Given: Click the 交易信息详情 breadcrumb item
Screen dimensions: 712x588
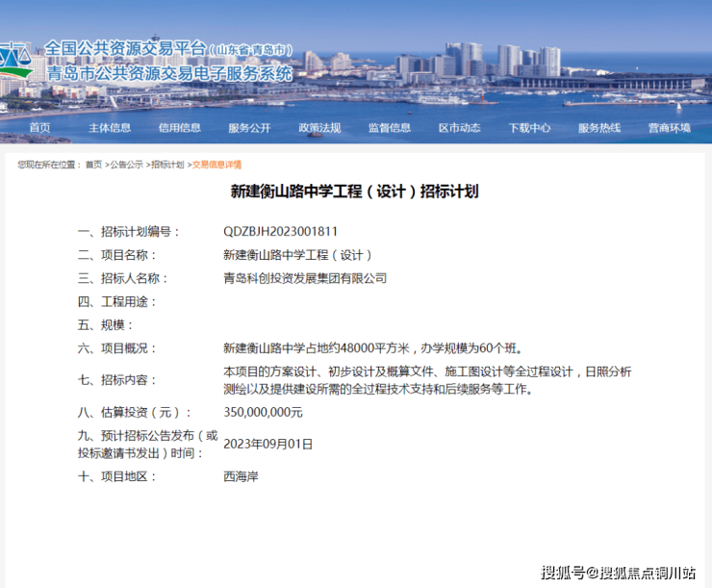Looking at the screenshot, I should (x=216, y=165).
